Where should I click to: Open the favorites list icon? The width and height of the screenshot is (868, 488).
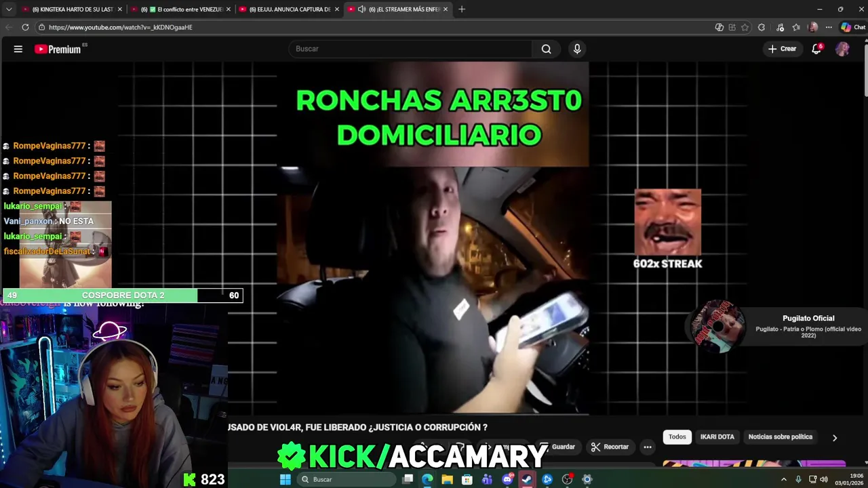[x=796, y=27]
